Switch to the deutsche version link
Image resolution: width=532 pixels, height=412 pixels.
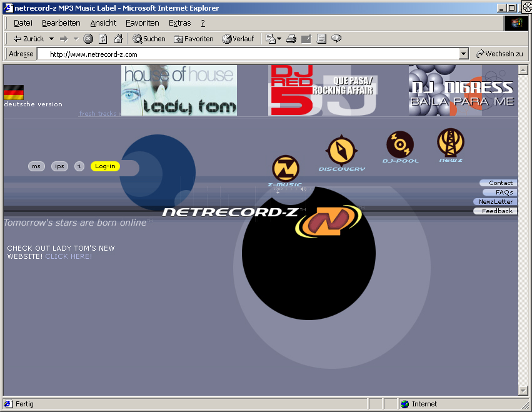click(x=33, y=104)
